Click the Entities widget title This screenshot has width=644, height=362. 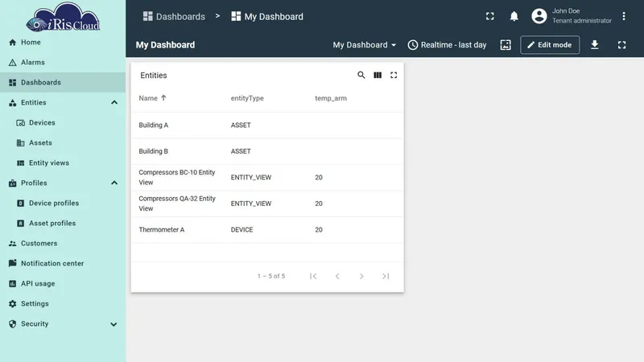[154, 75]
